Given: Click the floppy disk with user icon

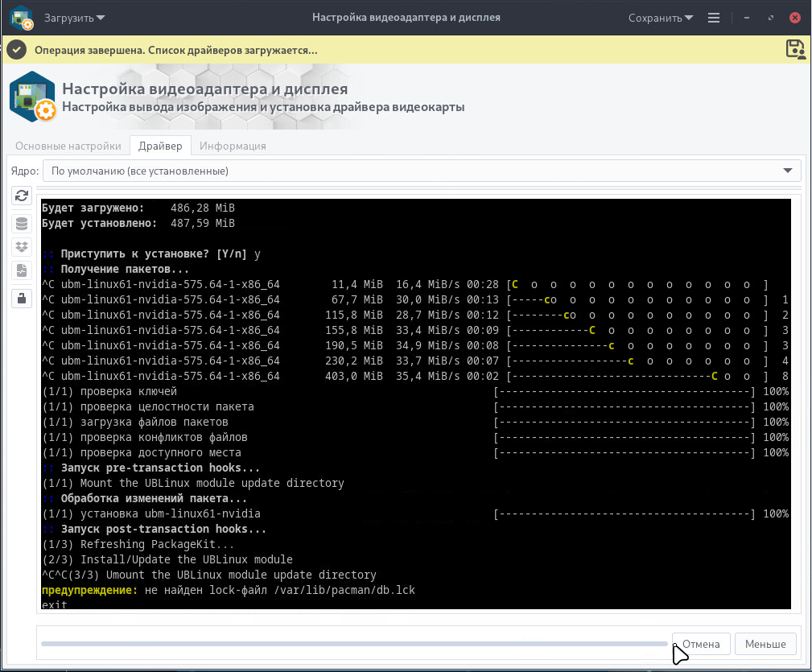Looking at the screenshot, I should (795, 49).
